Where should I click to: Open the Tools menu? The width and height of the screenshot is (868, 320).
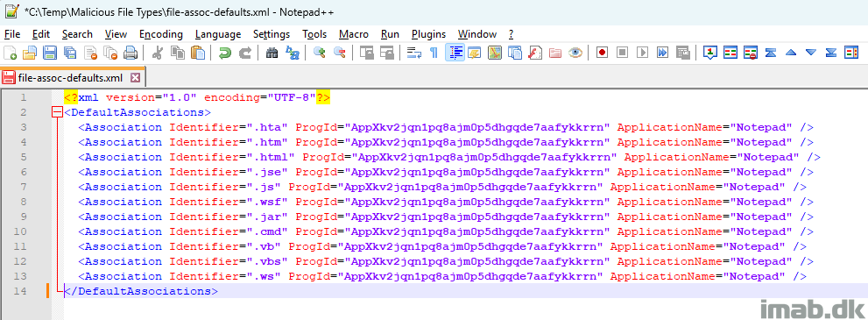(x=314, y=34)
